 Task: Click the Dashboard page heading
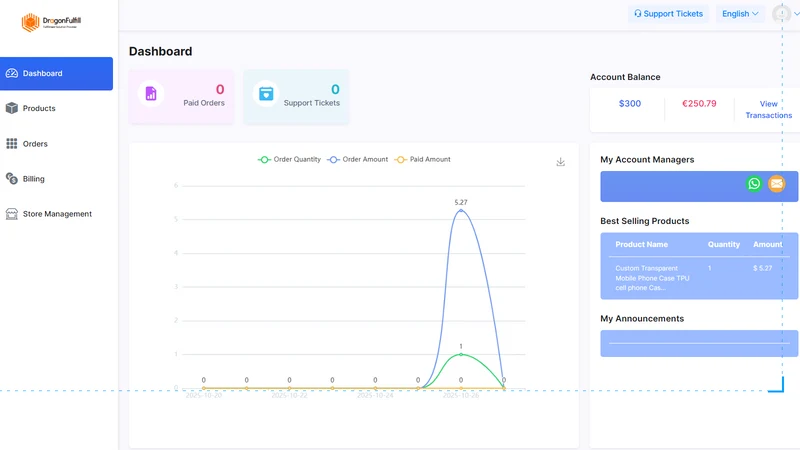[160, 52]
